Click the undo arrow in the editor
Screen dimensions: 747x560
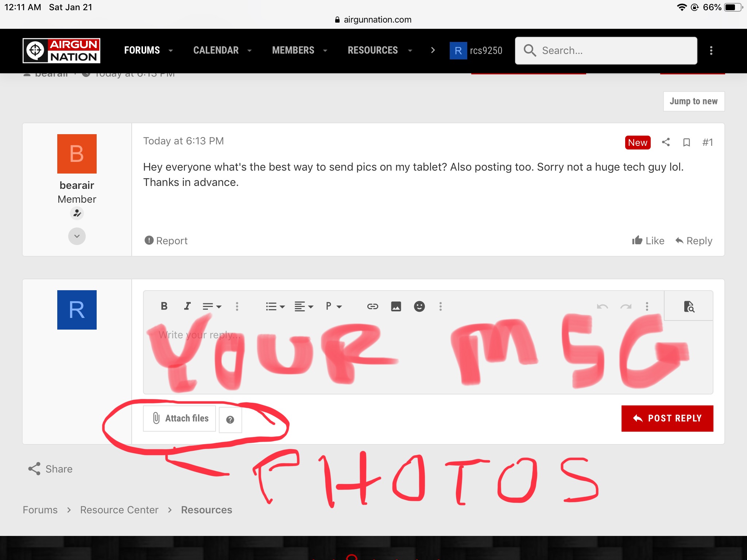(x=602, y=306)
